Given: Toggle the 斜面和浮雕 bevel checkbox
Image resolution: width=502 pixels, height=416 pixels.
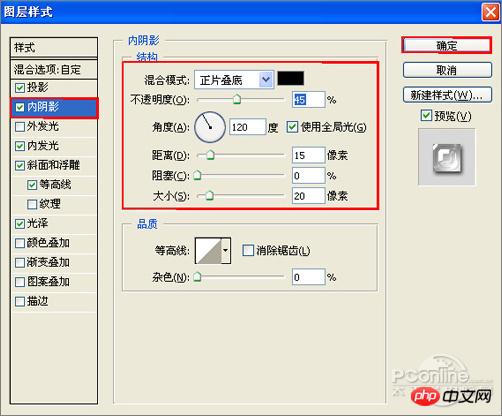Looking at the screenshot, I should (x=20, y=166).
